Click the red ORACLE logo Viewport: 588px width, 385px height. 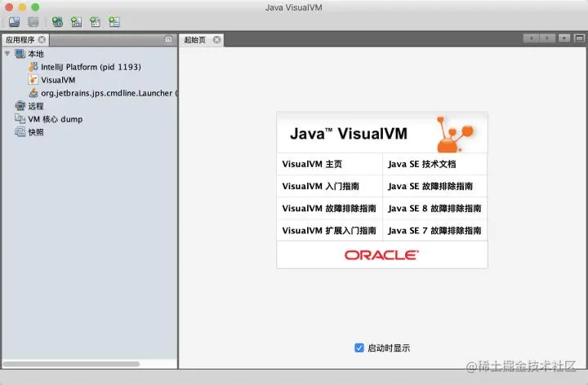381,255
